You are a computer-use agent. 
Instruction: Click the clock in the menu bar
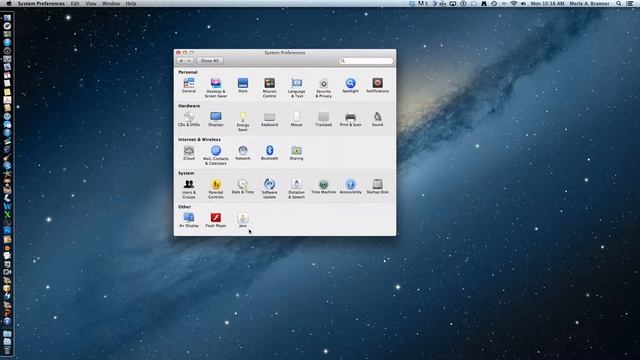[x=547, y=3]
